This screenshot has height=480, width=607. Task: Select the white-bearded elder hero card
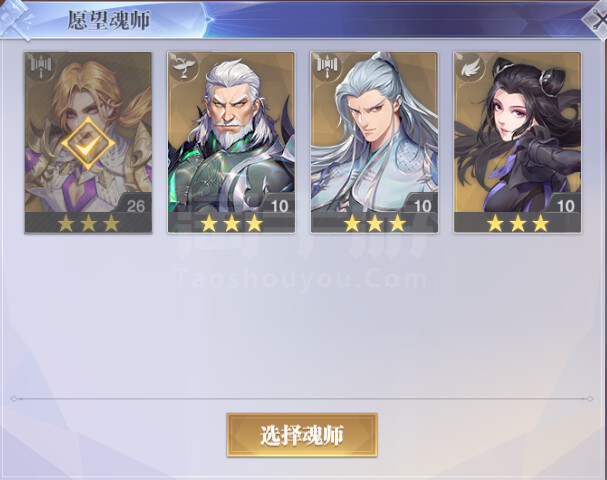point(231,142)
